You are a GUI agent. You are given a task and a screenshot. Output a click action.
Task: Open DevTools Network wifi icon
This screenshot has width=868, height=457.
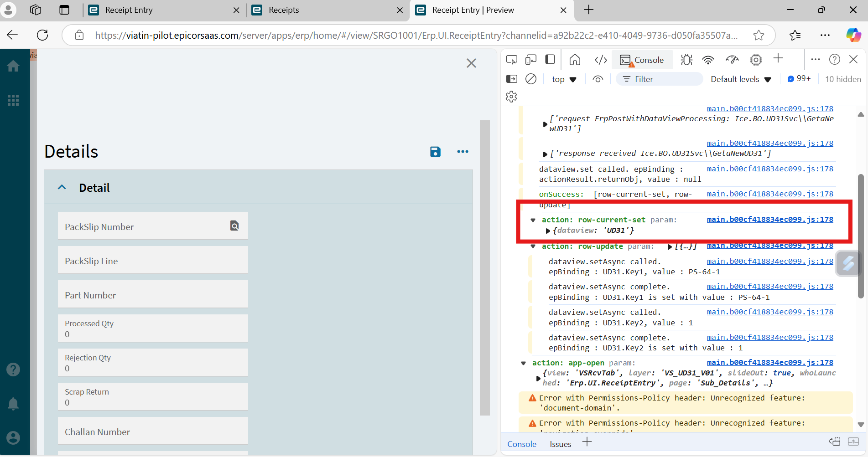point(708,60)
